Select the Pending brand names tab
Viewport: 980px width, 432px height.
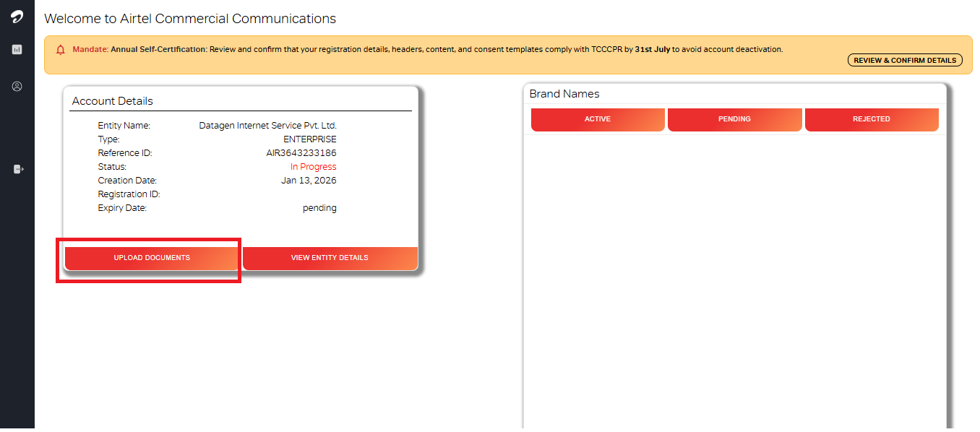(x=734, y=119)
